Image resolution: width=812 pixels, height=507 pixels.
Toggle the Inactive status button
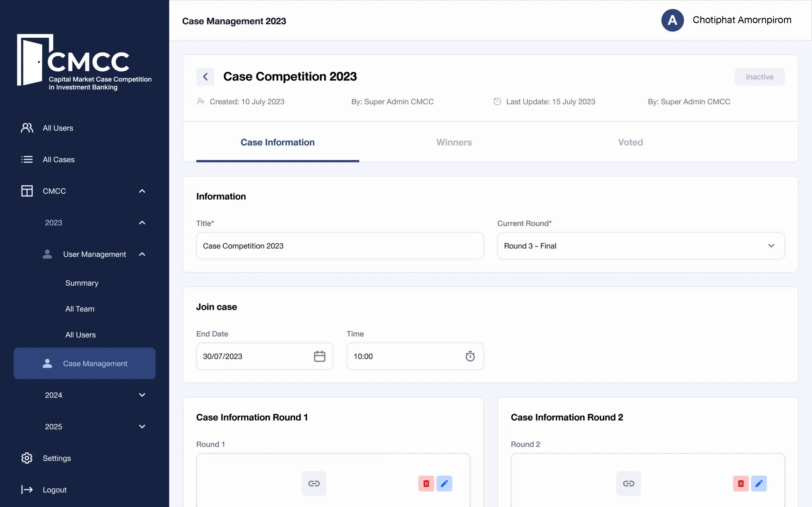tap(759, 77)
